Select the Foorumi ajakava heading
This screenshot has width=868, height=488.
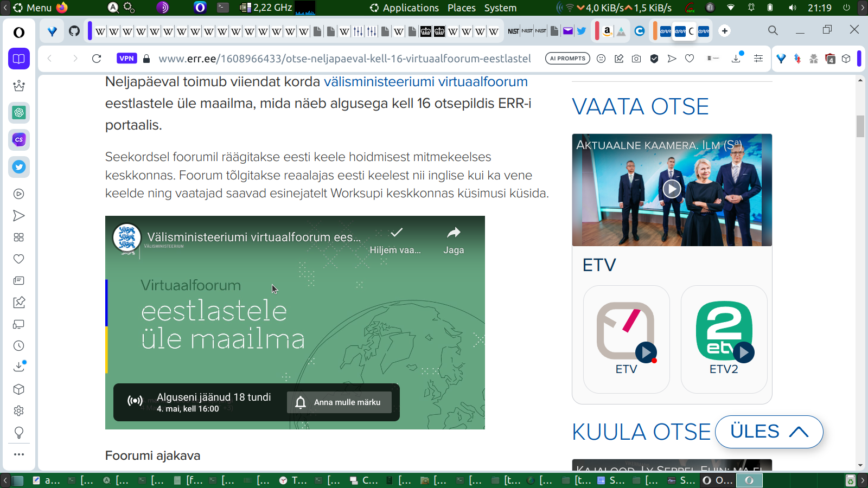click(152, 455)
